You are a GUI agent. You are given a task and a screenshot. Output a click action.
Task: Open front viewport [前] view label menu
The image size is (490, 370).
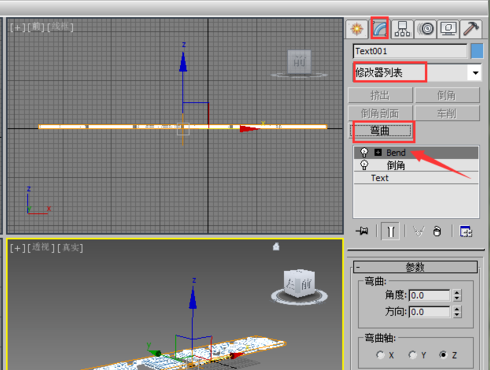36,27
